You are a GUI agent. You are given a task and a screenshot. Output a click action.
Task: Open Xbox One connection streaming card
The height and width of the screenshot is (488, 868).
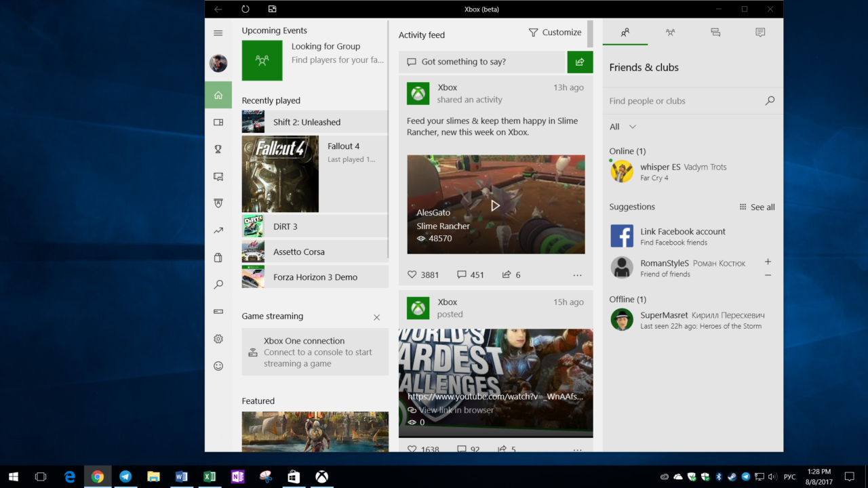tap(315, 352)
